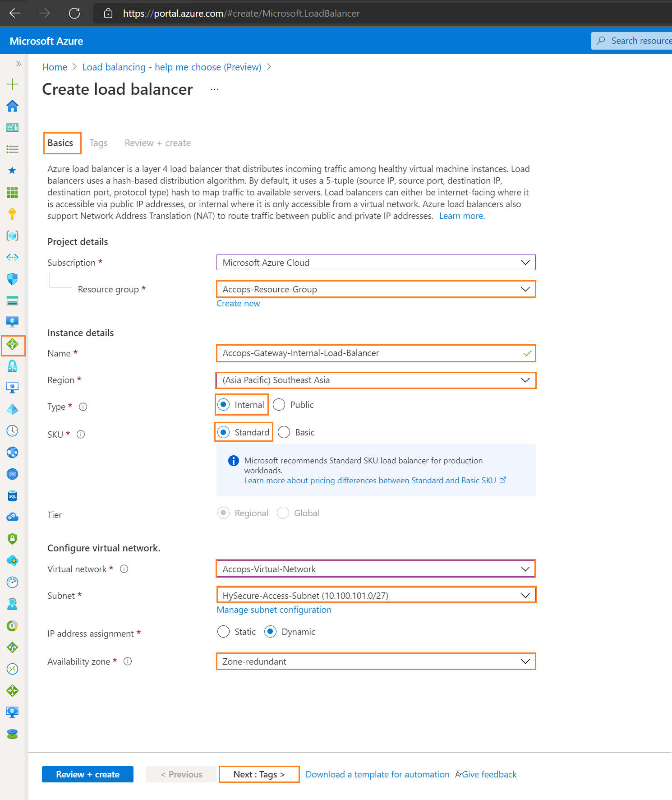
Task: Select the Public type radio button
Action: pyautogui.click(x=279, y=405)
